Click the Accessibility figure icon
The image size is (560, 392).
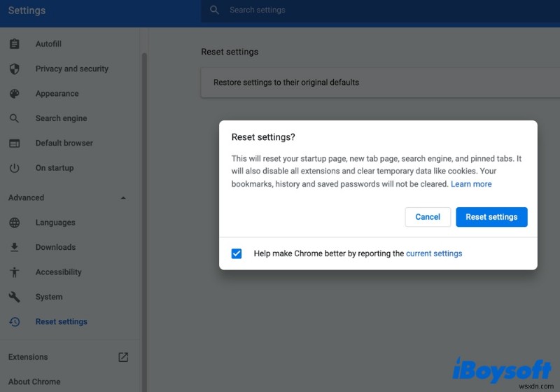[x=14, y=272]
